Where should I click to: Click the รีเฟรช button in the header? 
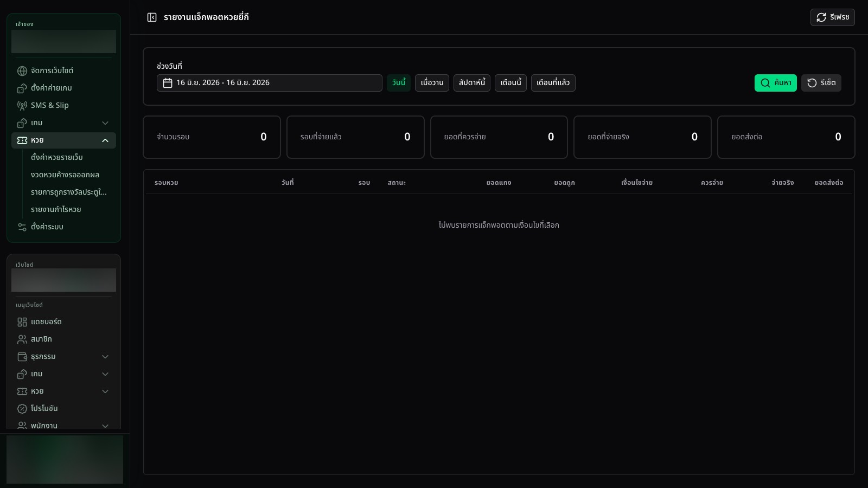pos(832,17)
